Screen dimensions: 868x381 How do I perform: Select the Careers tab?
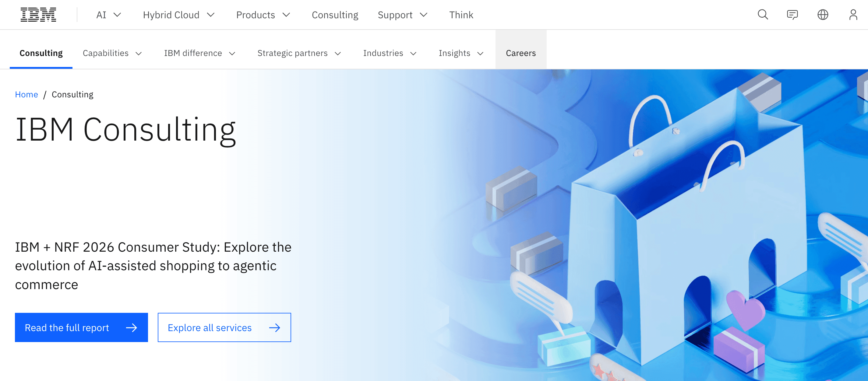pos(520,53)
